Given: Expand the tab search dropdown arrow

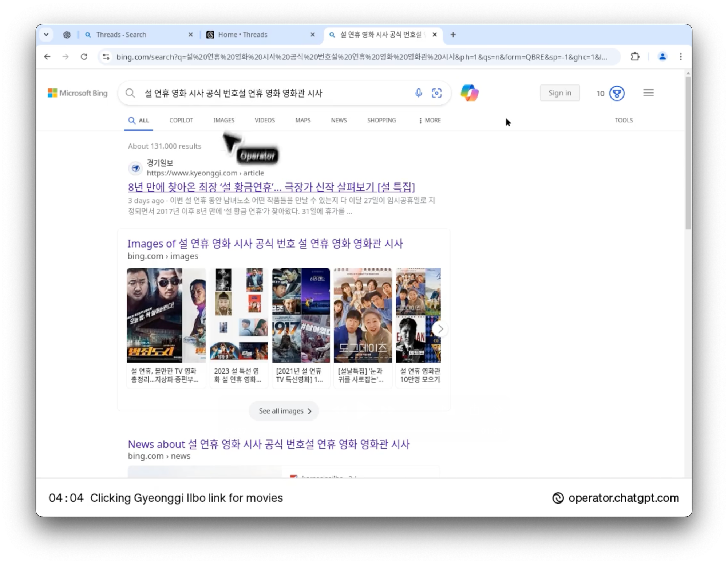Looking at the screenshot, I should pyautogui.click(x=46, y=35).
